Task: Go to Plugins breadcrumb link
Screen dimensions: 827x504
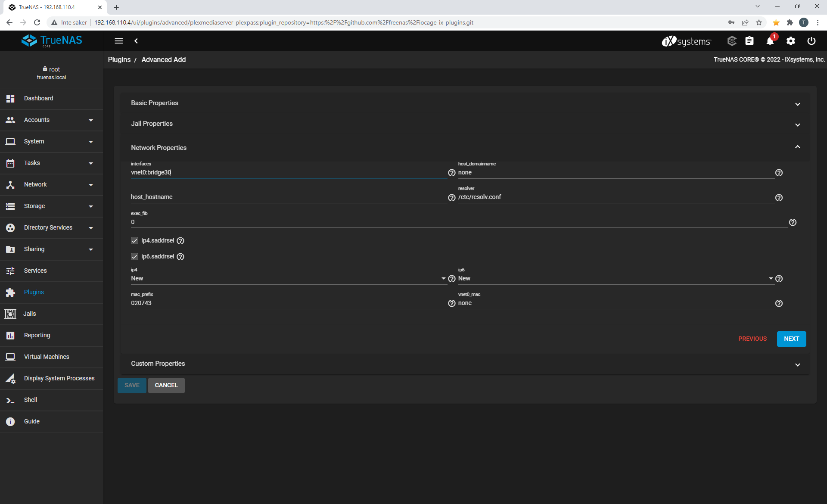Action: click(x=119, y=60)
